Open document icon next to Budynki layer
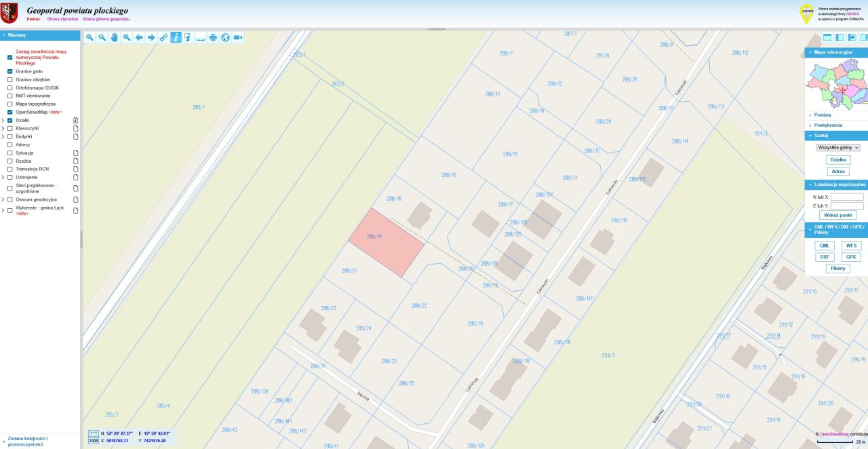The width and height of the screenshot is (868, 449). click(x=76, y=136)
